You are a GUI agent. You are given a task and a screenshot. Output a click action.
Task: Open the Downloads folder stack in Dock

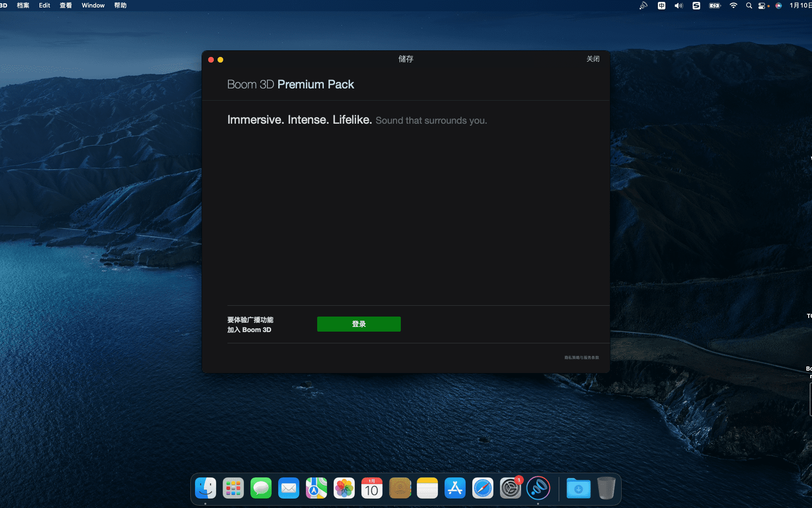coord(578,488)
